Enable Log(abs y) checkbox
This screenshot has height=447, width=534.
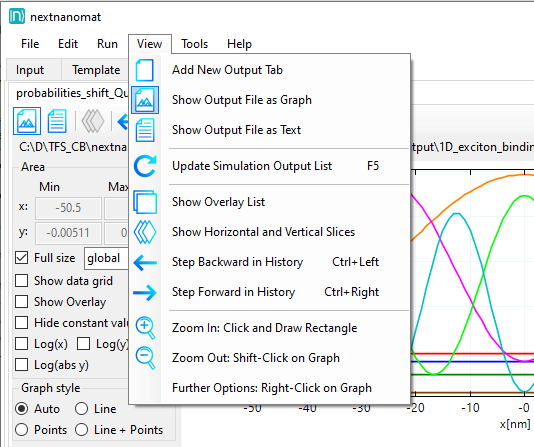tap(21, 365)
